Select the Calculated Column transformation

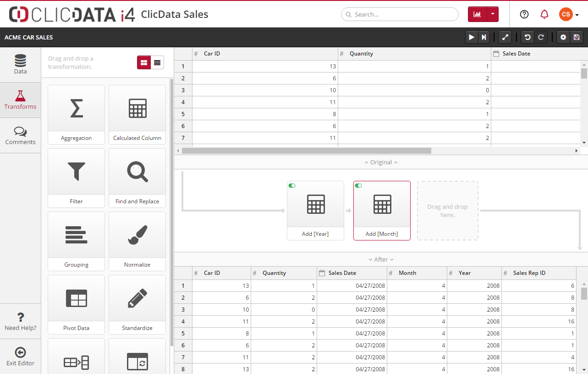(x=137, y=114)
